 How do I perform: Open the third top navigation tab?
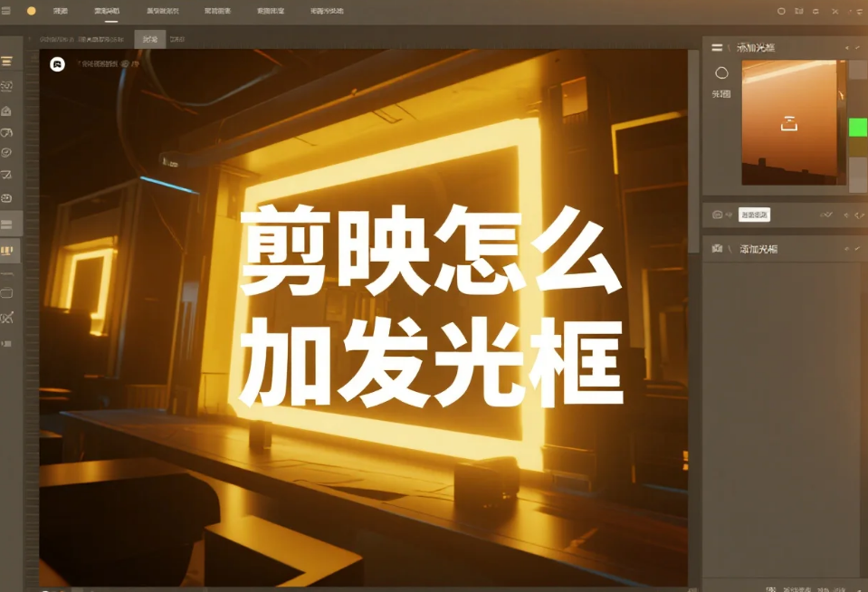click(163, 11)
